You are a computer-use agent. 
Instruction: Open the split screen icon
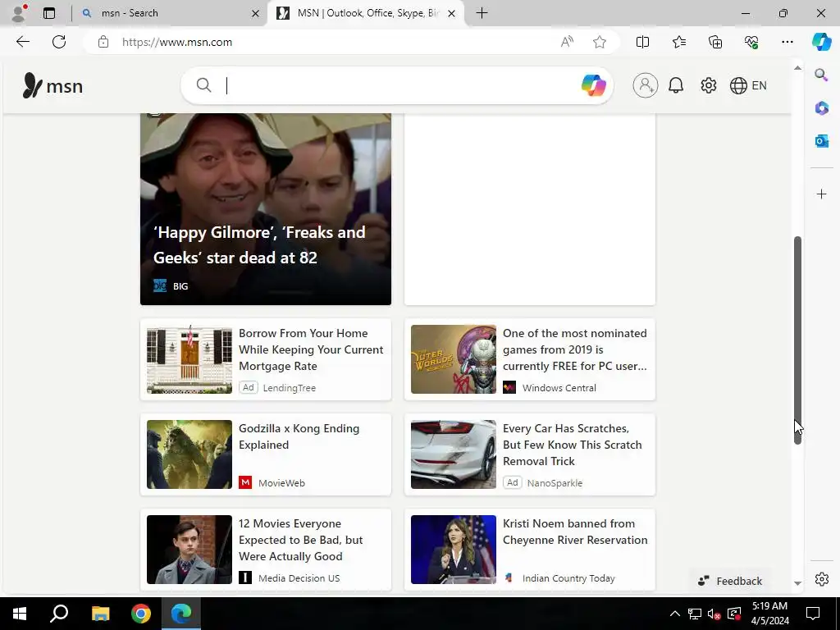click(642, 42)
